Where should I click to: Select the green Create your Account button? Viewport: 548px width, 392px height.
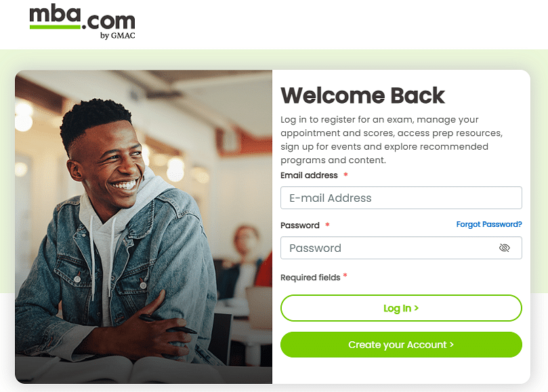point(401,345)
